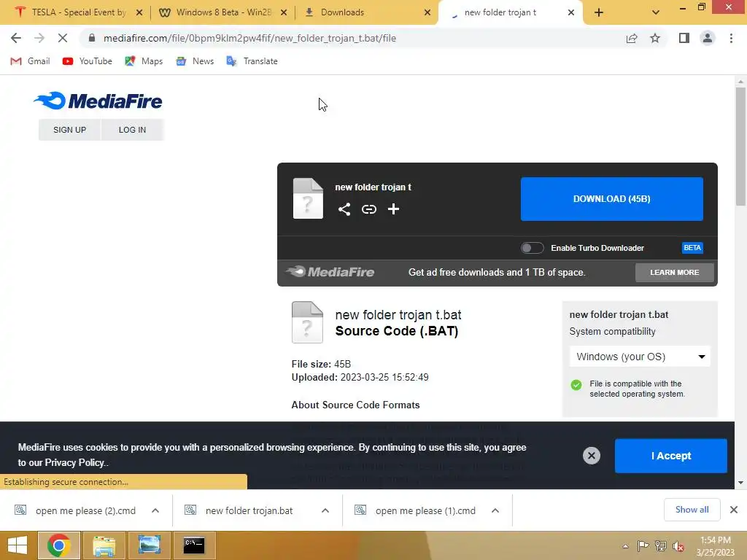Image resolution: width=747 pixels, height=560 pixels.
Task: Show hidden tray icons arrow
Action: pos(625,546)
